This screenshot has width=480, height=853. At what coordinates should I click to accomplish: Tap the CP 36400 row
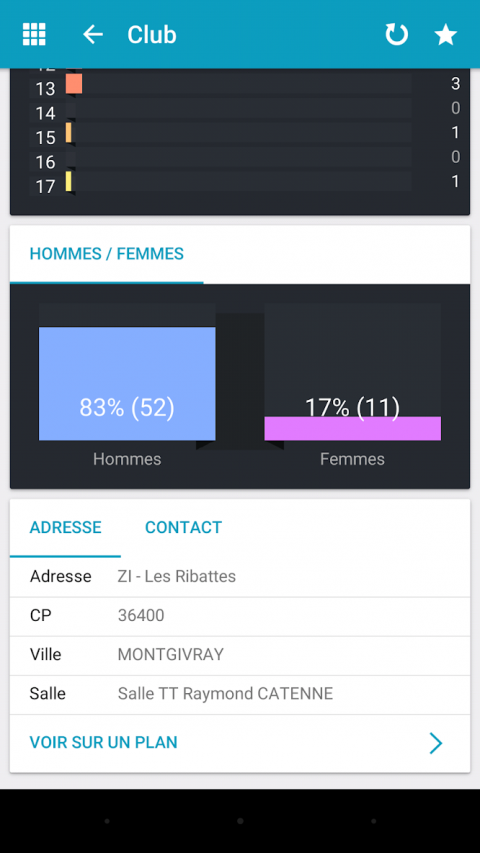coord(240,616)
